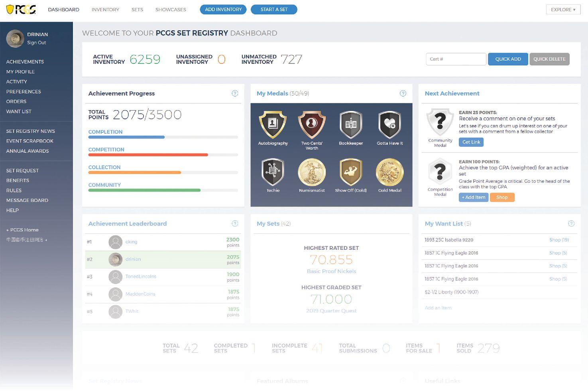Select the Show Off (Gold) medal
The width and height of the screenshot is (588, 391).
[351, 172]
